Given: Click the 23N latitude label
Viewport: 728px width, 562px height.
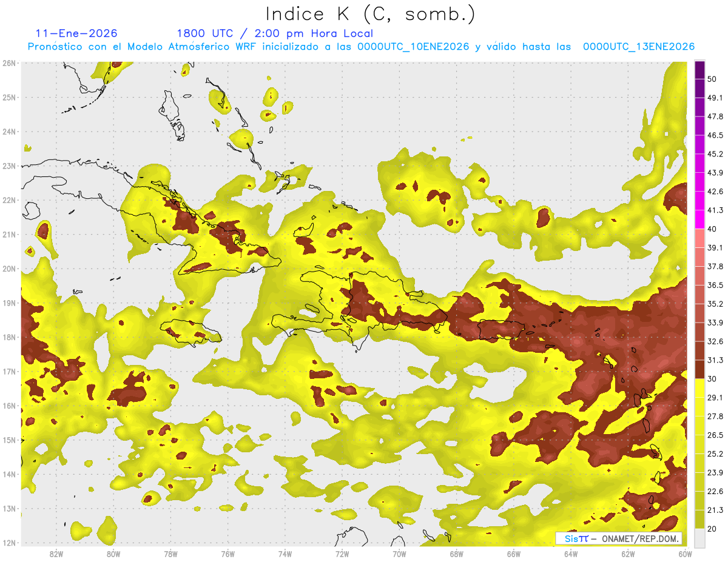Looking at the screenshot, I should 9,166.
